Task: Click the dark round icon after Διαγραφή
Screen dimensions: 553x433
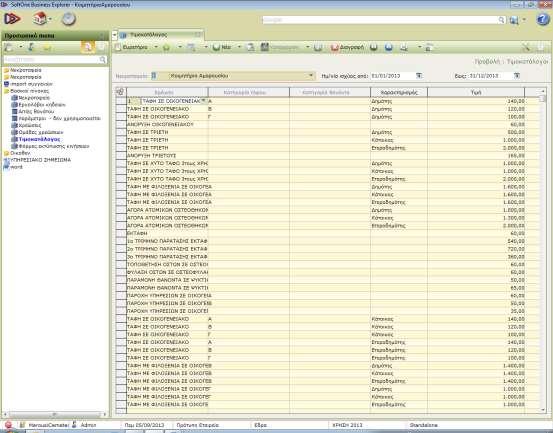Action: tap(373, 47)
